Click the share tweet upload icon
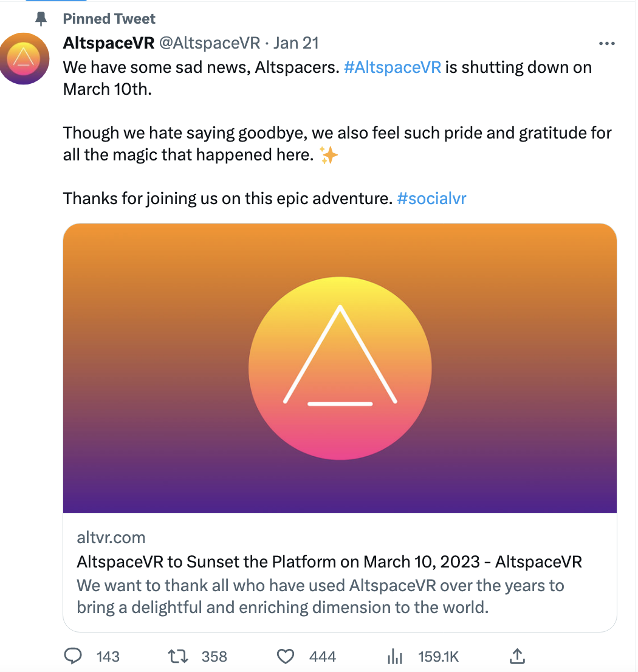This screenshot has width=638, height=672. 516,656
